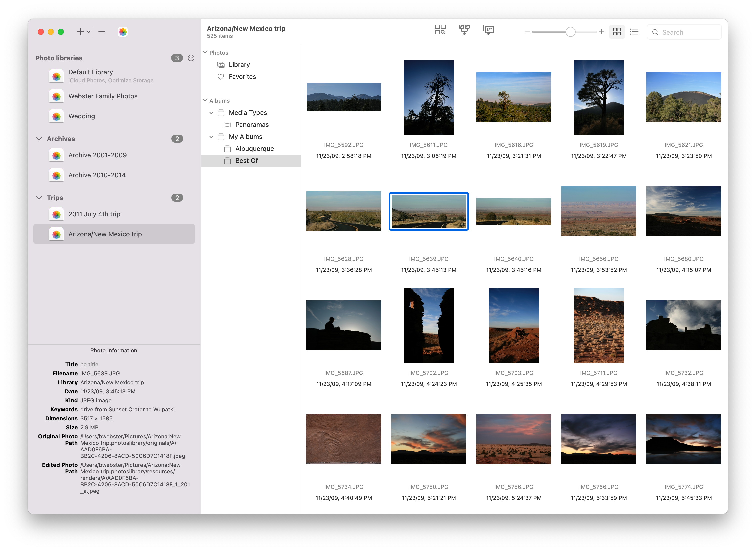Click the import photos toolbar icon

(488, 30)
